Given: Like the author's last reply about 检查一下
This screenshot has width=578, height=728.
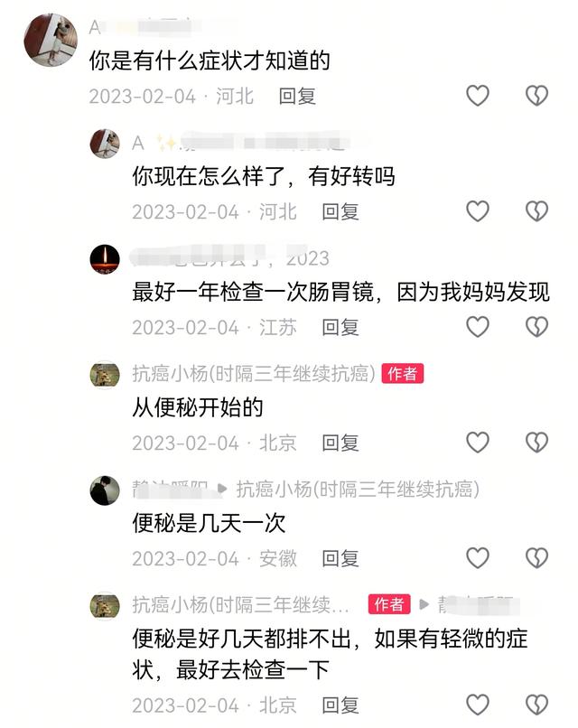Looking at the screenshot, I should coord(478,705).
